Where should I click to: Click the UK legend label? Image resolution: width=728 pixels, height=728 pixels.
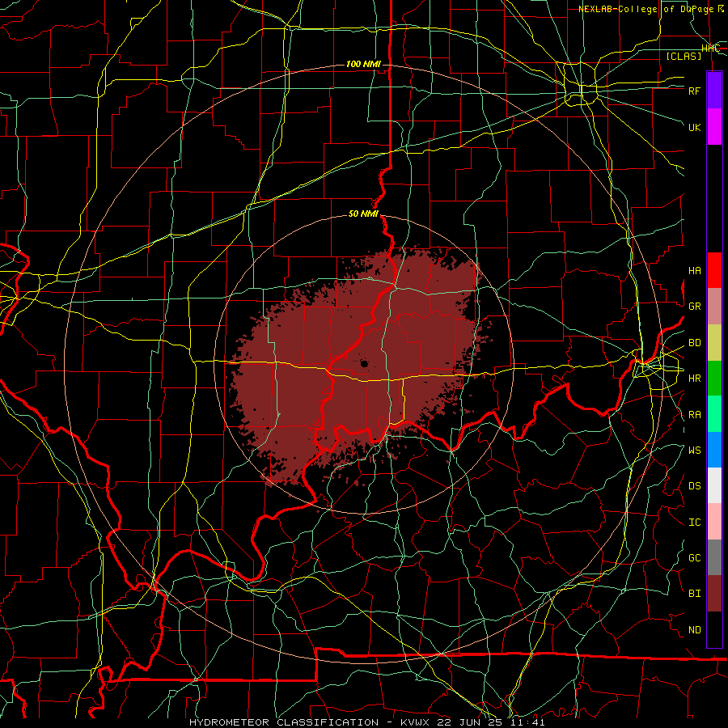(x=695, y=127)
